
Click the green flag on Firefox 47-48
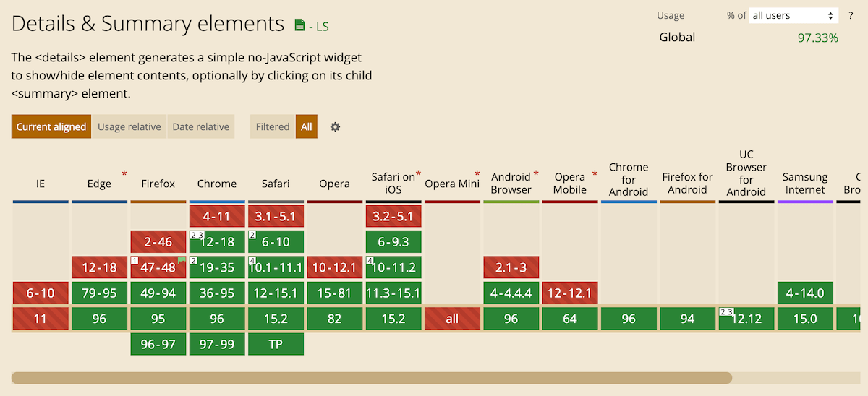pos(182,259)
